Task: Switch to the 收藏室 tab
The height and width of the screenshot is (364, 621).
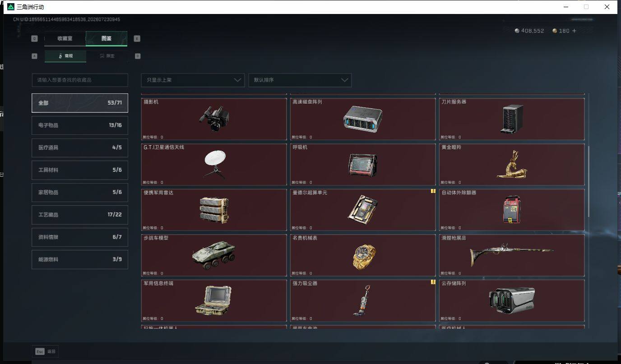Action: pos(65,39)
